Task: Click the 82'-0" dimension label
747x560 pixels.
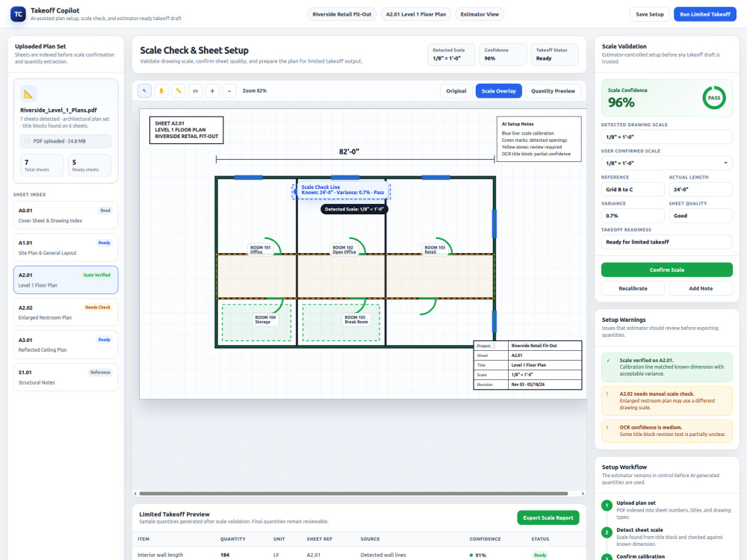Action: [x=349, y=152]
